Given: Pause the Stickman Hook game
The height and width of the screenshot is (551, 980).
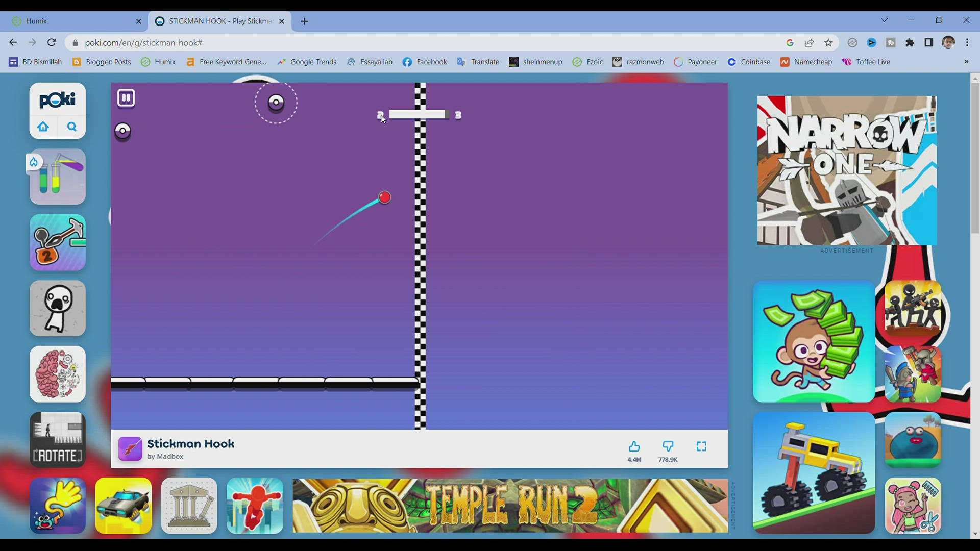Looking at the screenshot, I should pos(126,98).
